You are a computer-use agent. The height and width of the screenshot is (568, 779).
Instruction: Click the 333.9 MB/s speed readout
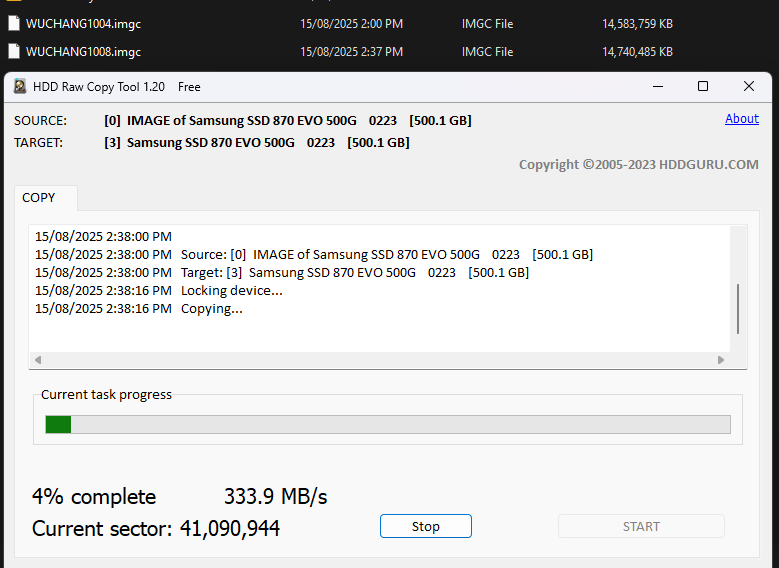click(x=276, y=496)
